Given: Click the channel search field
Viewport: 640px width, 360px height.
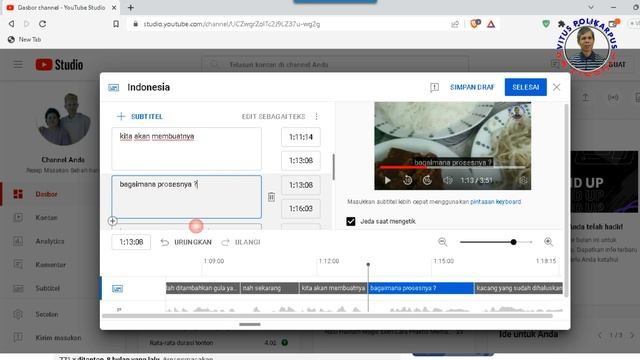Looking at the screenshot, I should pyautogui.click(x=335, y=64).
